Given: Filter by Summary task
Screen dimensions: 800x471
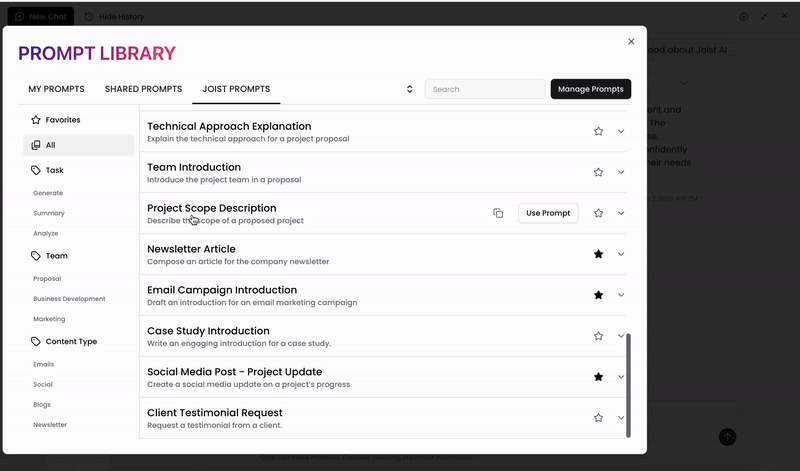Looking at the screenshot, I should click(49, 213).
